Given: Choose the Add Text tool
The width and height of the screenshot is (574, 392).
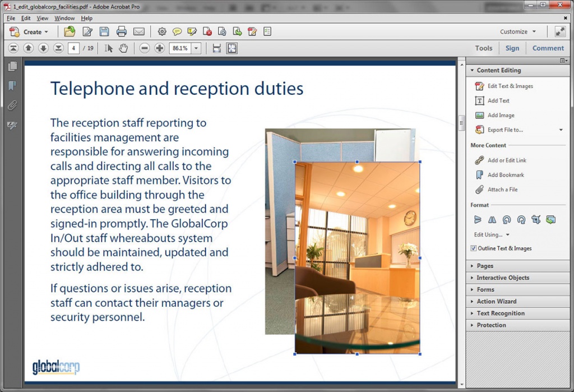Looking at the screenshot, I should pos(492,101).
